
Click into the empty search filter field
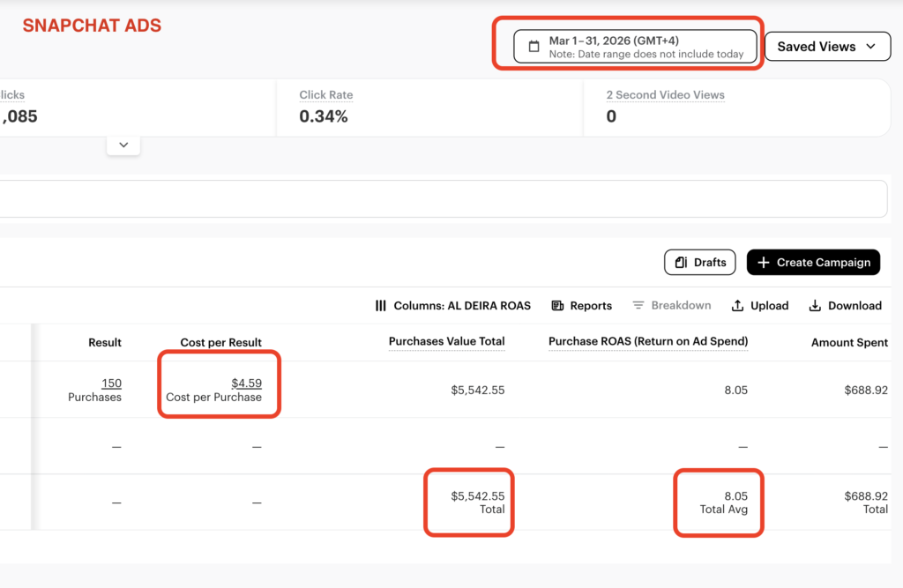click(x=441, y=199)
